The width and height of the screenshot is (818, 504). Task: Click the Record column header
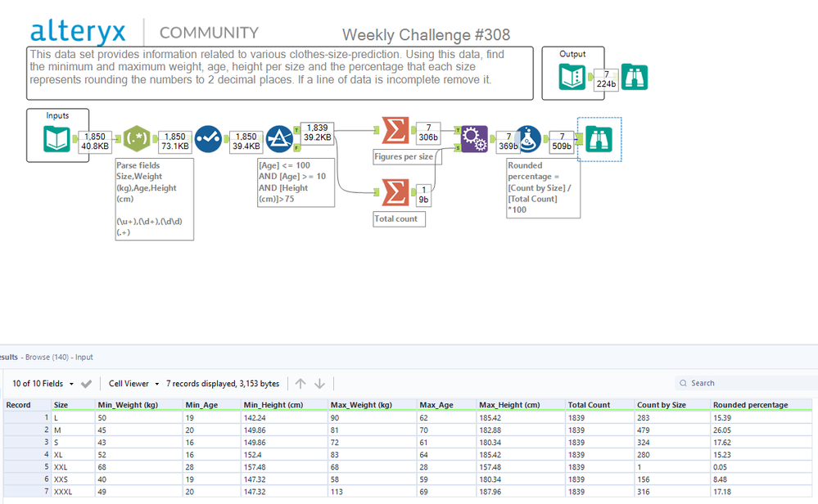[27, 405]
